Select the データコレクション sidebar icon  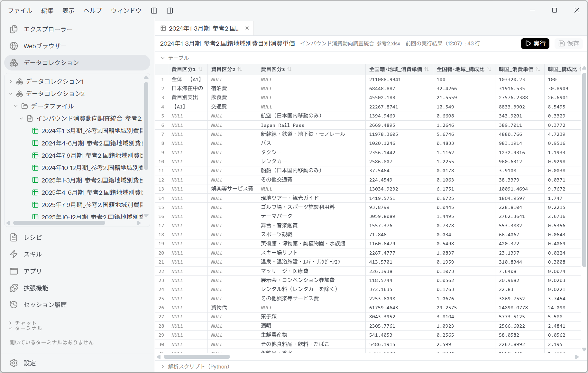click(14, 63)
